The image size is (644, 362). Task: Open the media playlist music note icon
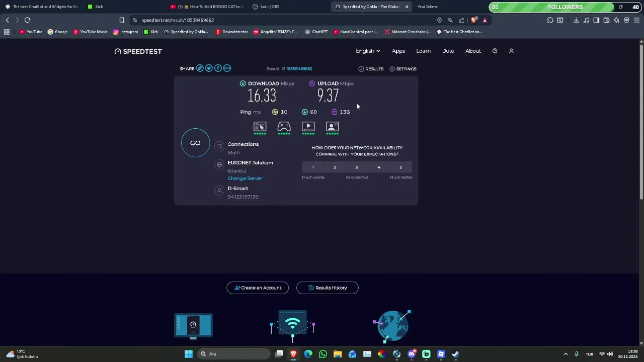coord(586,20)
